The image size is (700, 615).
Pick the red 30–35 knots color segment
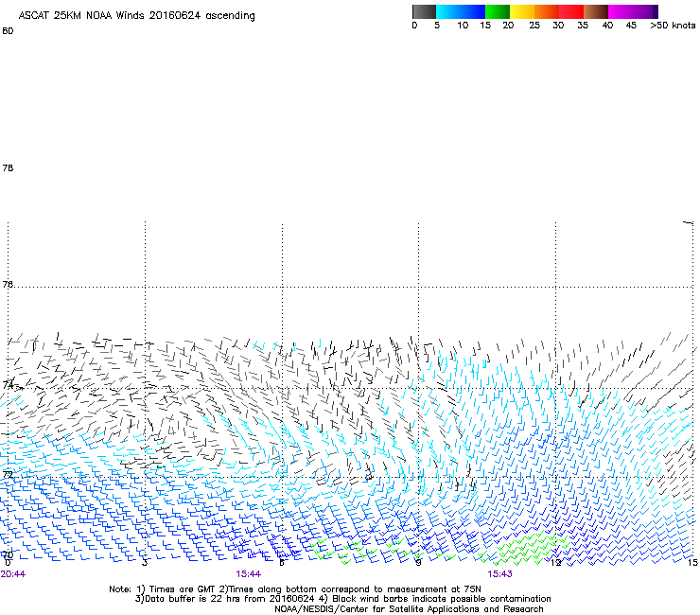click(571, 11)
